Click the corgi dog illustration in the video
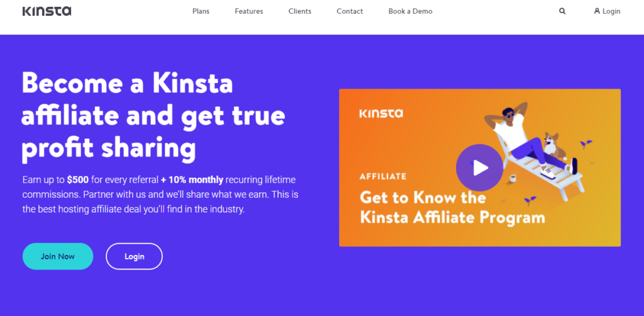The width and height of the screenshot is (644, 316). click(554, 145)
